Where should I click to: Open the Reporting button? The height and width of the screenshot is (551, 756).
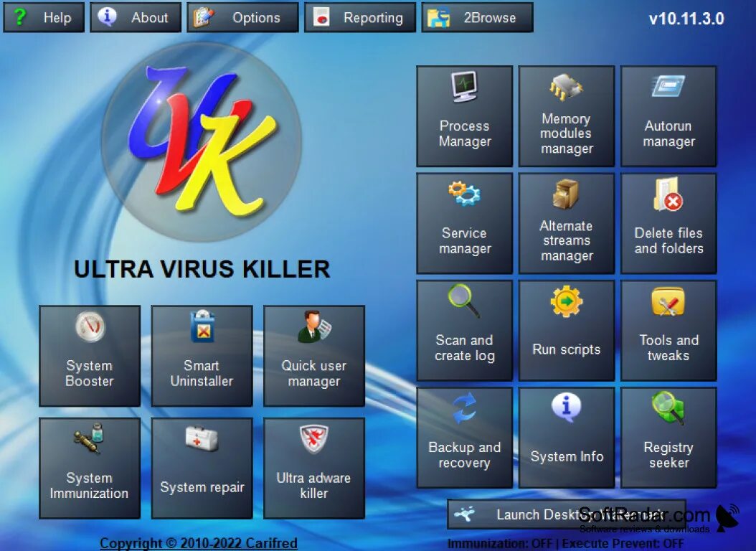pos(359,17)
